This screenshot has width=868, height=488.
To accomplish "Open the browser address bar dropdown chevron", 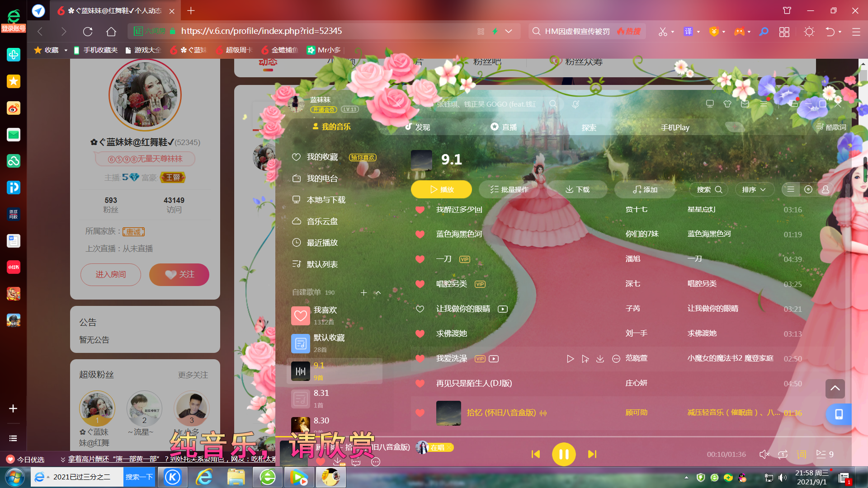I will 509,31.
